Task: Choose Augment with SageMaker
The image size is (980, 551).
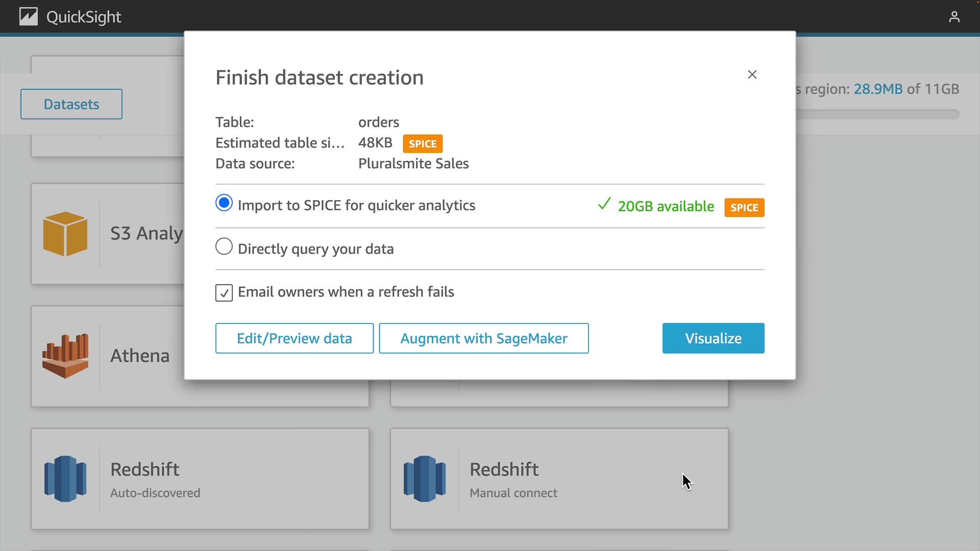Action: click(x=483, y=338)
